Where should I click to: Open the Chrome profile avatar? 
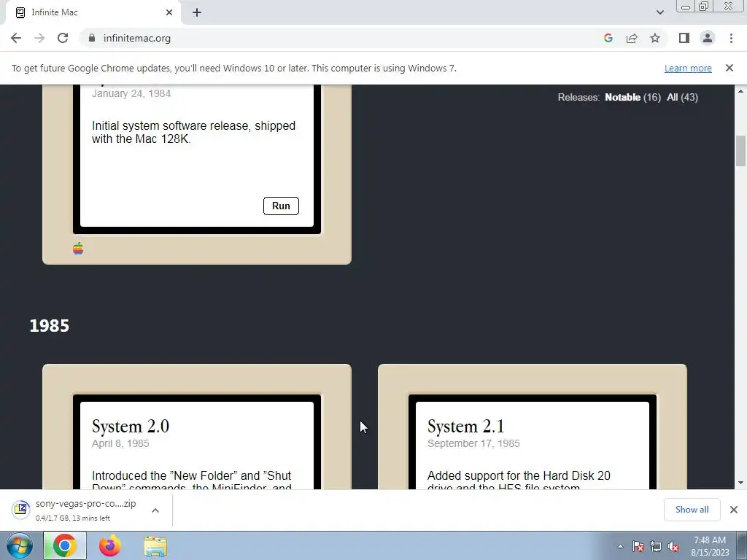pyautogui.click(x=708, y=38)
